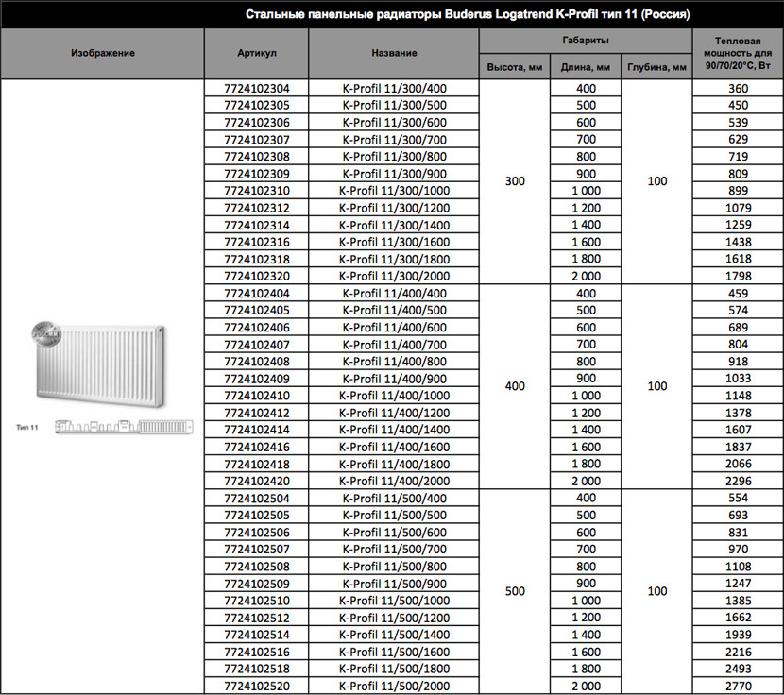Click the power value 554
Screen dimensions: 784x695
pos(738,498)
